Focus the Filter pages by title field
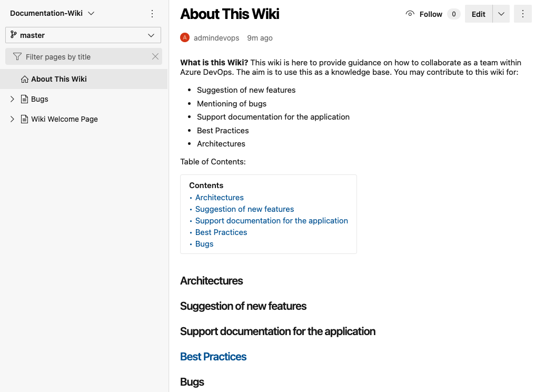535x392 pixels. pyautogui.click(x=84, y=57)
